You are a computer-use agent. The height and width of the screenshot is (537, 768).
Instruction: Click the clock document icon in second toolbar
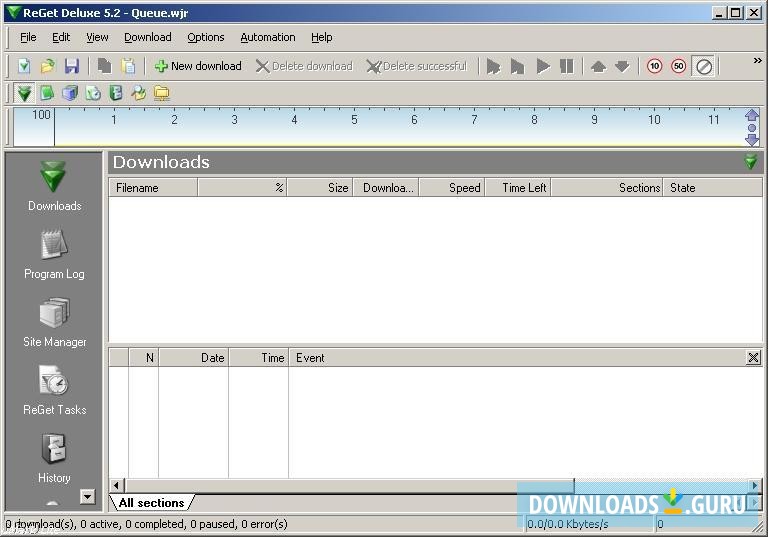coord(93,93)
